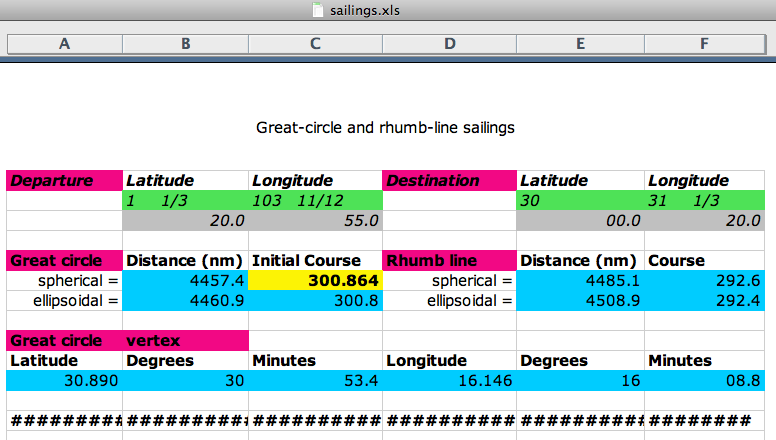Select the yellow Initial Course cell 300.864

coord(315,281)
